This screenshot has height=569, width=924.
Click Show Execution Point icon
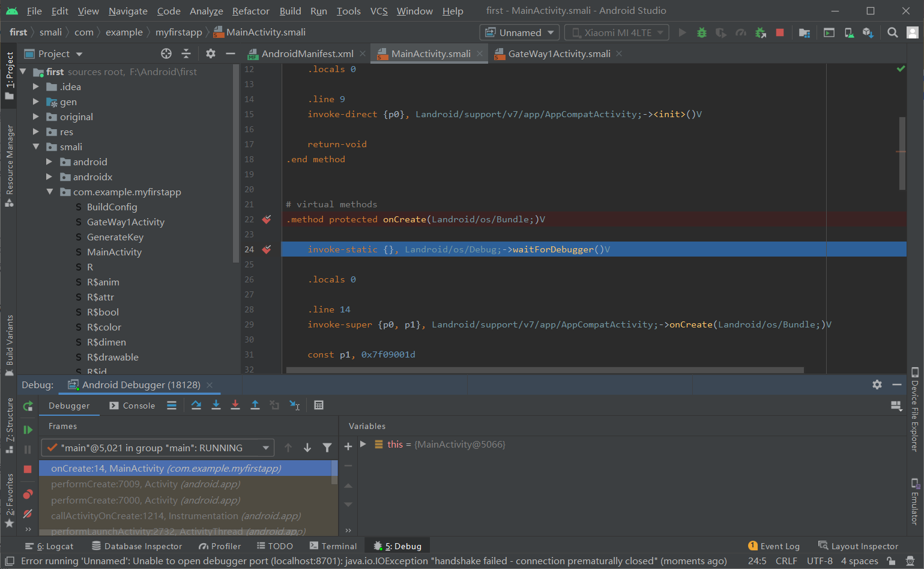coord(172,406)
